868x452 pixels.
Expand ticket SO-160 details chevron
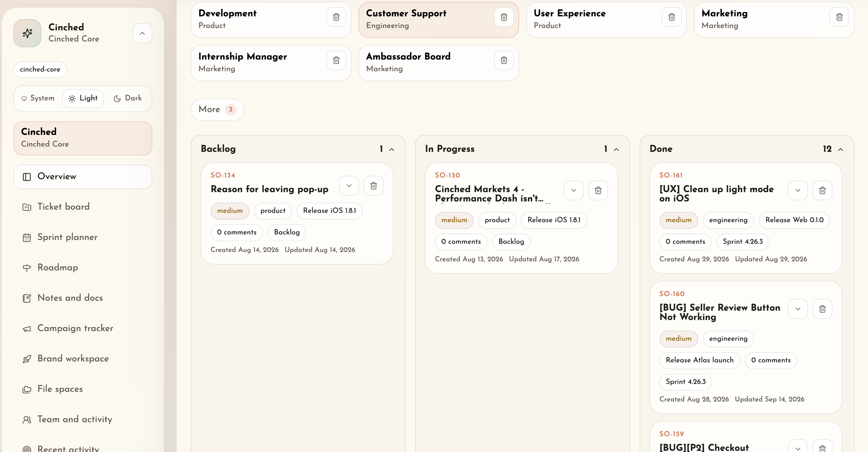click(798, 309)
